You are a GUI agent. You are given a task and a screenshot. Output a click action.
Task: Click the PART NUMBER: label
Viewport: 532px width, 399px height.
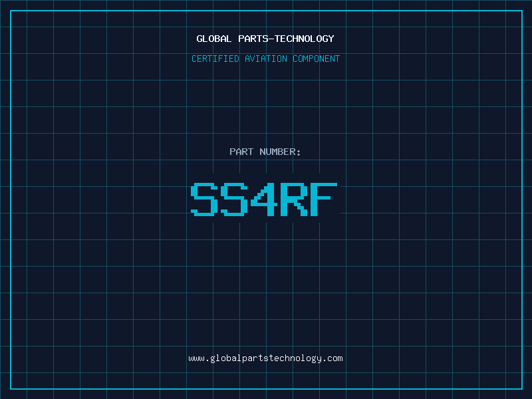pyautogui.click(x=265, y=152)
